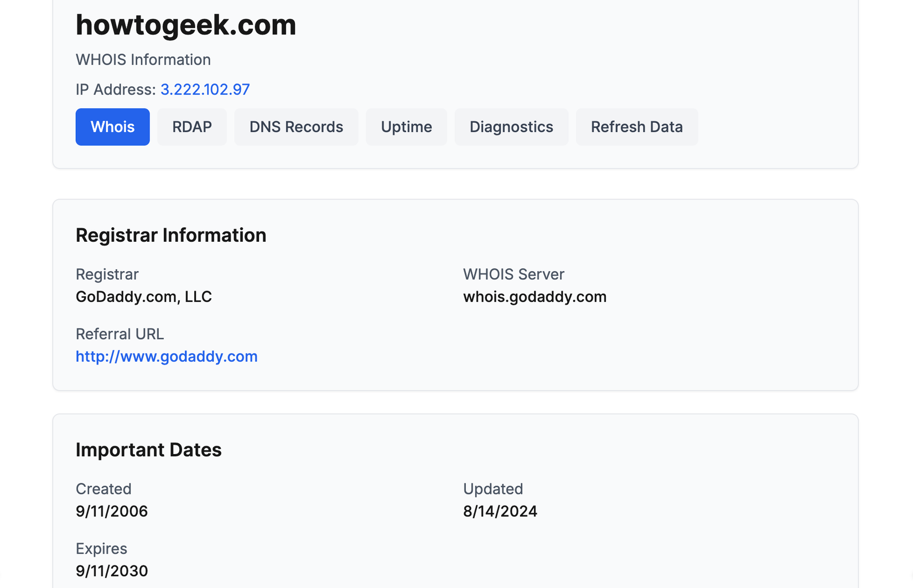913x588 pixels.
Task: Open the IP address 3.222.102.97 link
Action: point(205,89)
